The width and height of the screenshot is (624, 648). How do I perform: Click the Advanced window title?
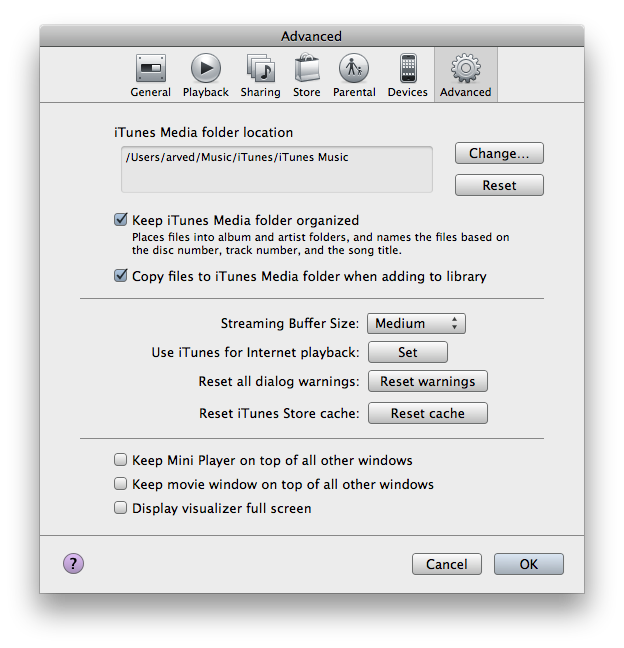[312, 36]
